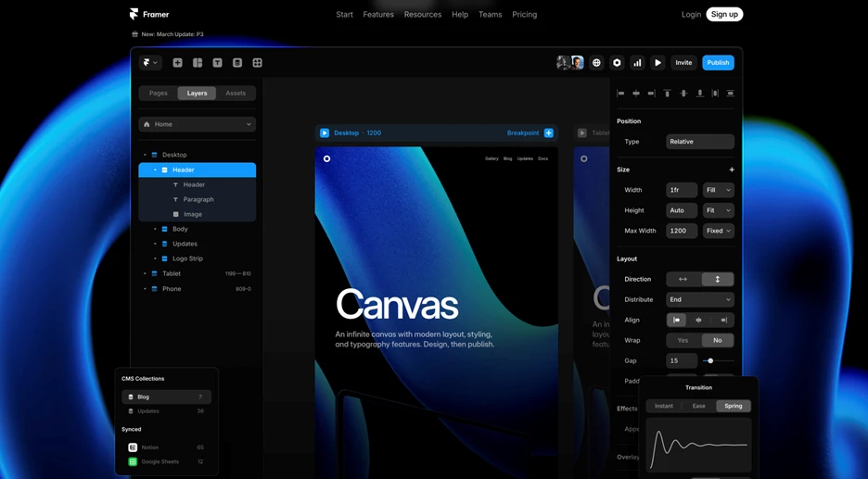Open Resources in the site navigation
This screenshot has width=868, height=479.
click(x=423, y=15)
